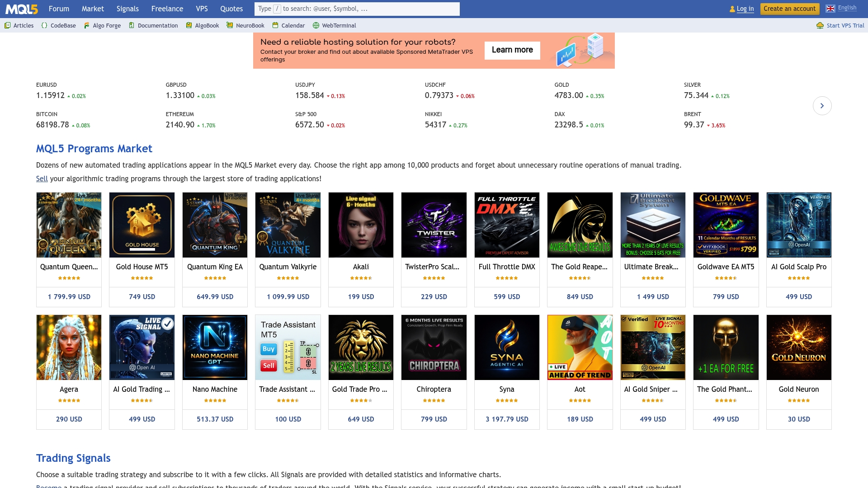Open the Syna Agentic AI thumbnail
This screenshot has width=868, height=488.
507,347
